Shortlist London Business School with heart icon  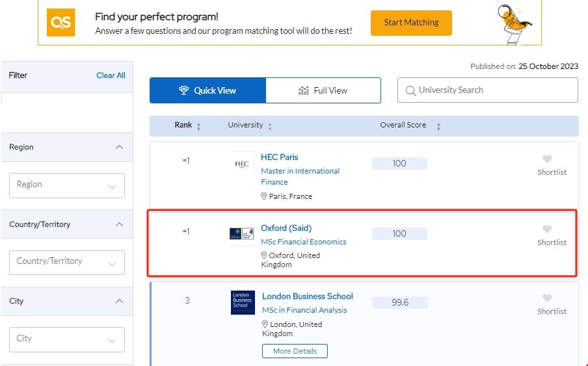coord(547,298)
